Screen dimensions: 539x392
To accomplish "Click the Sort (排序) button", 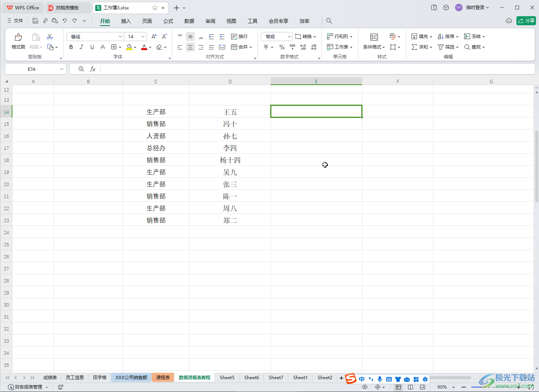I will (x=448, y=37).
